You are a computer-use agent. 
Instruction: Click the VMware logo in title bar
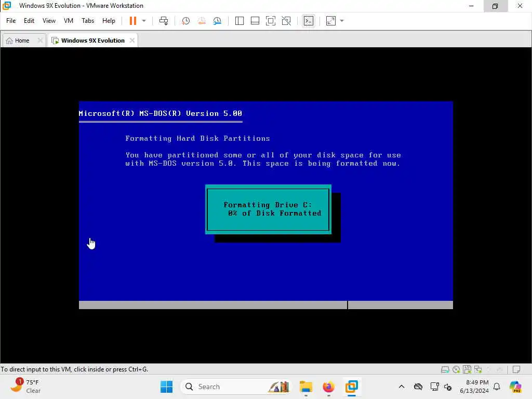7,5
